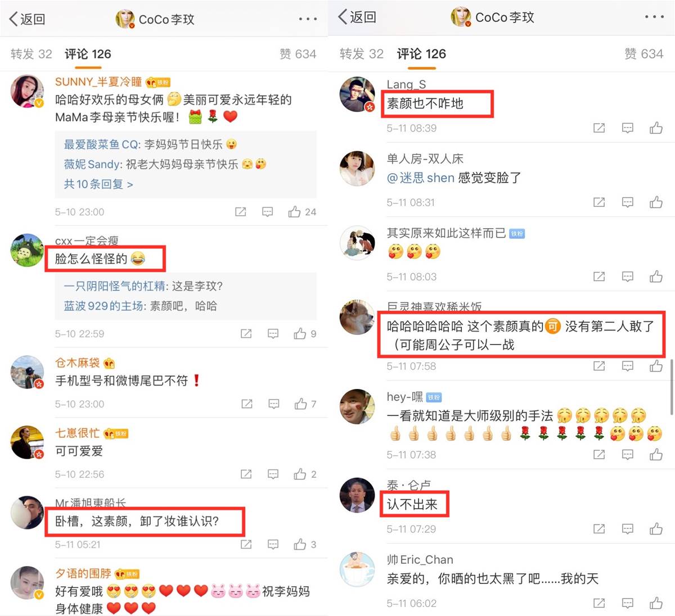This screenshot has height=616, width=675.
Task: Like the comment "认不出来"
Action: (656, 529)
